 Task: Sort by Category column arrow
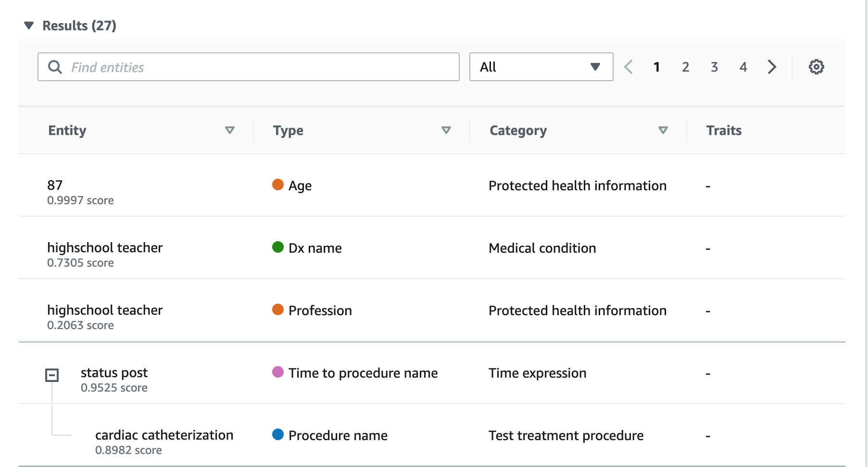(x=663, y=130)
